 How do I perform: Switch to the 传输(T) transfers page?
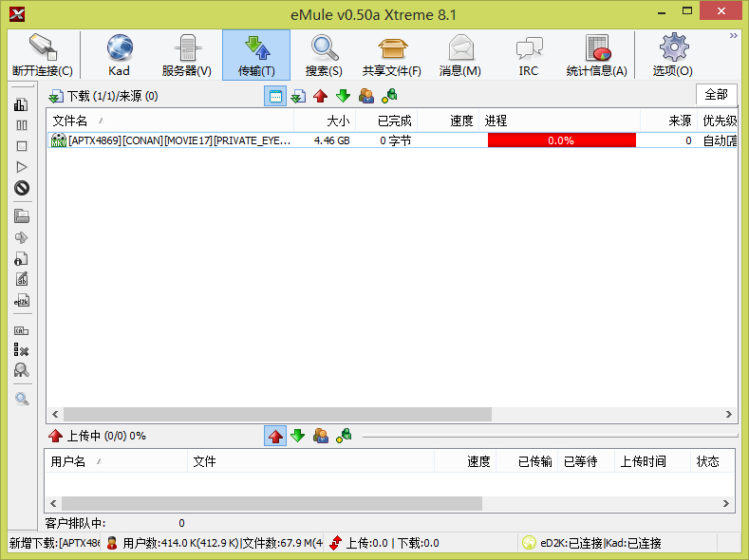[256, 55]
